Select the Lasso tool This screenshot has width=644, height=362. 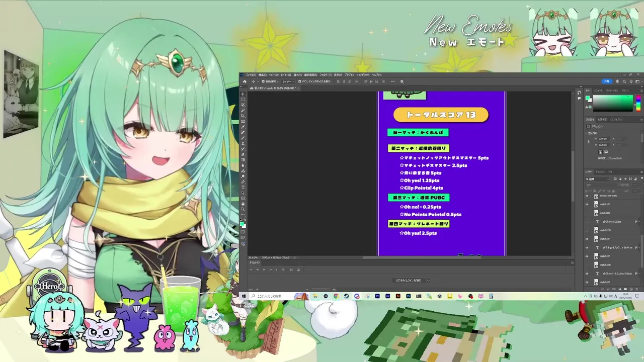243,105
